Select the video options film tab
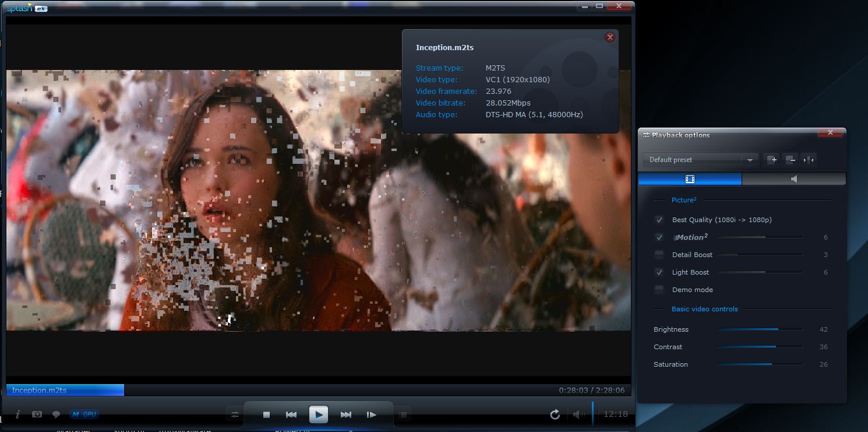 point(690,179)
